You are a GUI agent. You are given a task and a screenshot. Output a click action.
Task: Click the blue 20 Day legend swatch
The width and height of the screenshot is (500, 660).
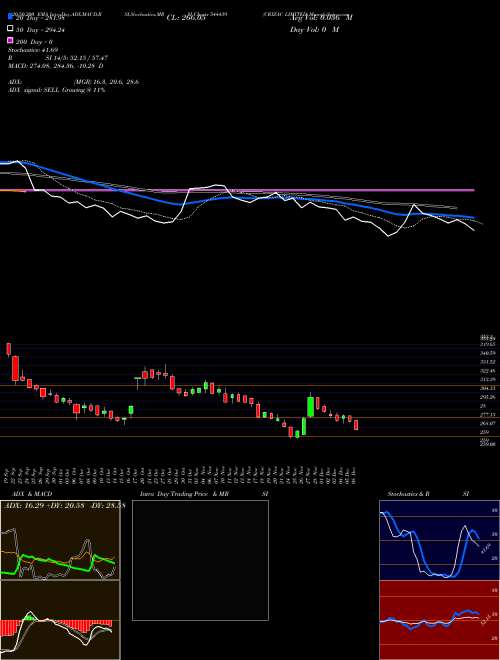click(x=11, y=16)
